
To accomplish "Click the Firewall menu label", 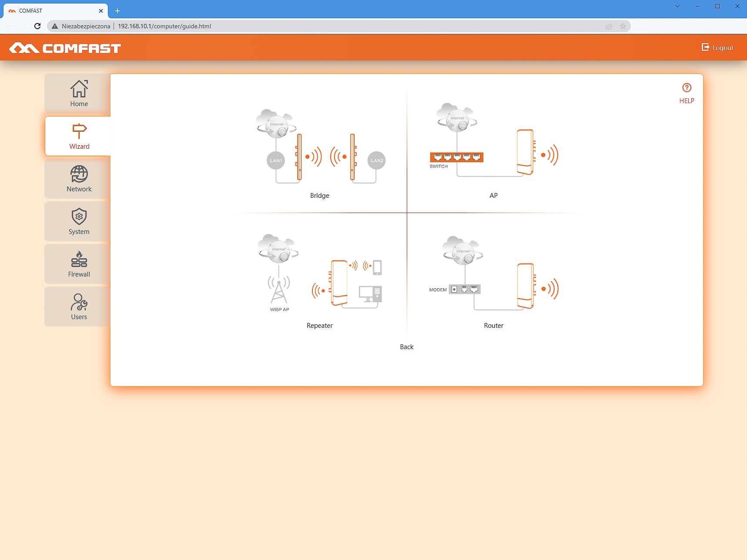I will pyautogui.click(x=79, y=274).
